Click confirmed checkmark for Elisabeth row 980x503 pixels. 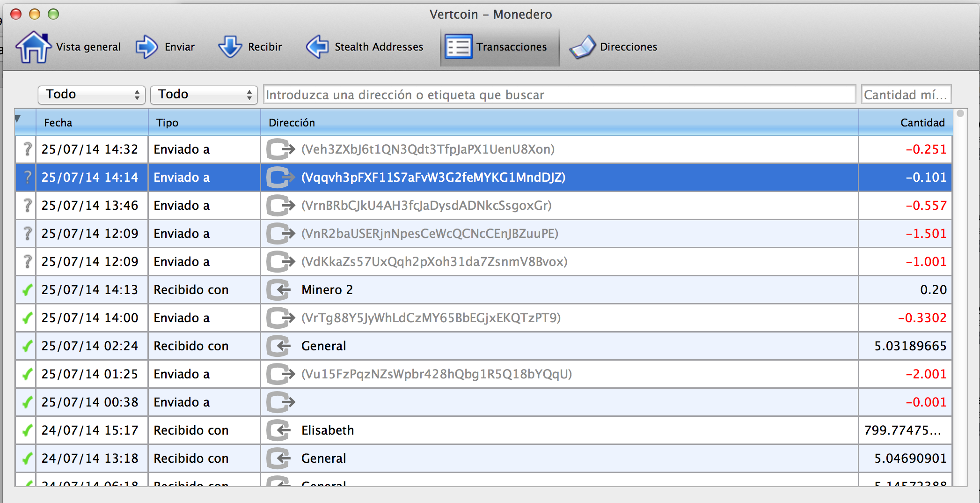coord(27,430)
